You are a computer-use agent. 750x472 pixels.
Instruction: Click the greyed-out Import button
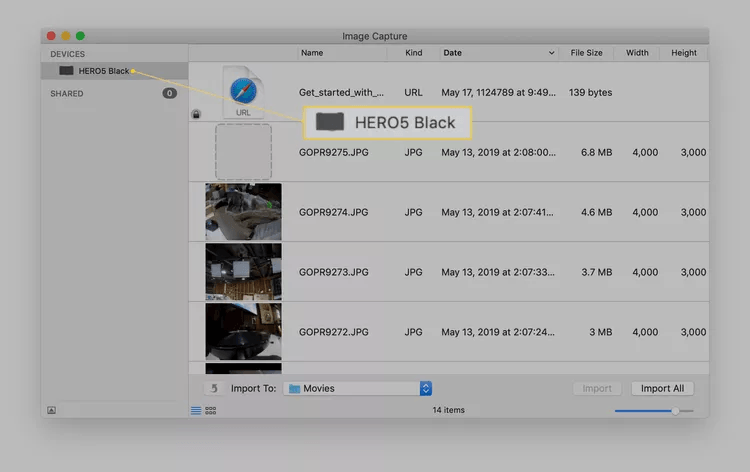click(x=597, y=388)
